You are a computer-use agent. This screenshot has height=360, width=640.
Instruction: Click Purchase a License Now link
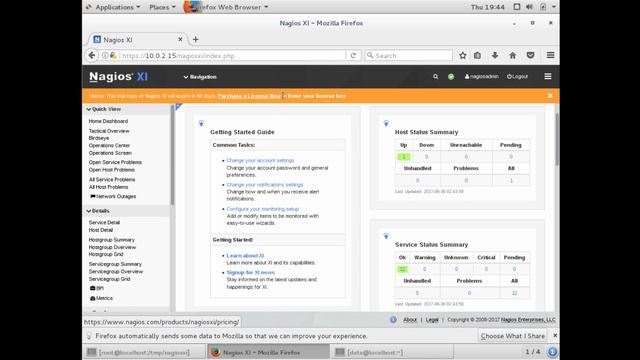[x=249, y=96]
